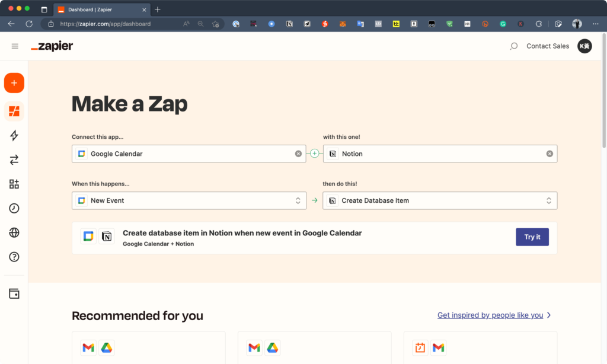Open Get inspired by people like you link
The image size is (607, 364).
click(x=490, y=315)
